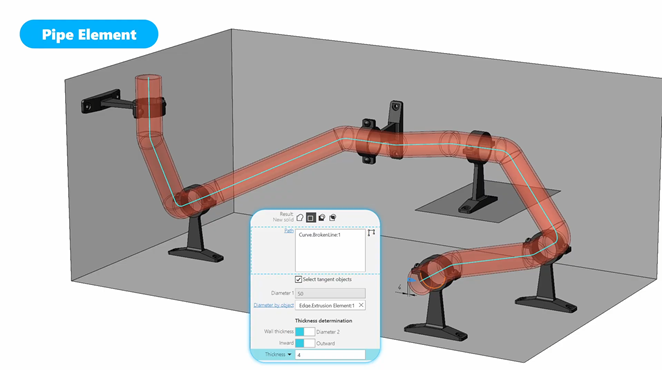Select the third Result mode icon

(322, 218)
